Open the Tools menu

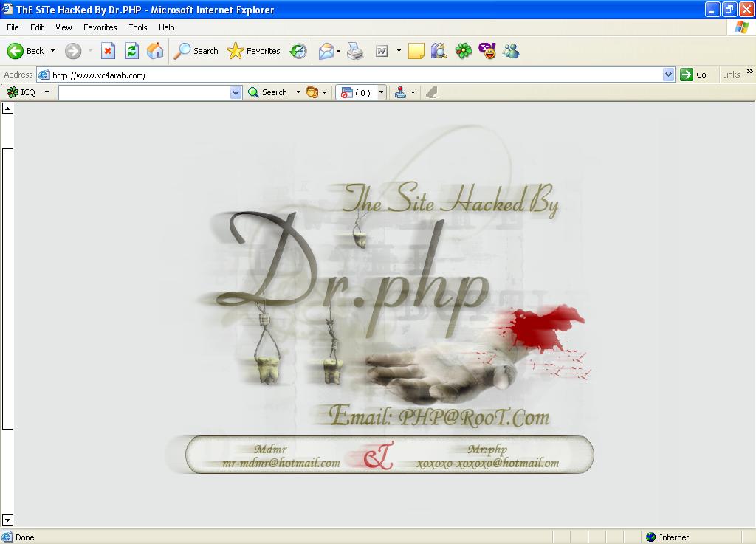pyautogui.click(x=138, y=27)
